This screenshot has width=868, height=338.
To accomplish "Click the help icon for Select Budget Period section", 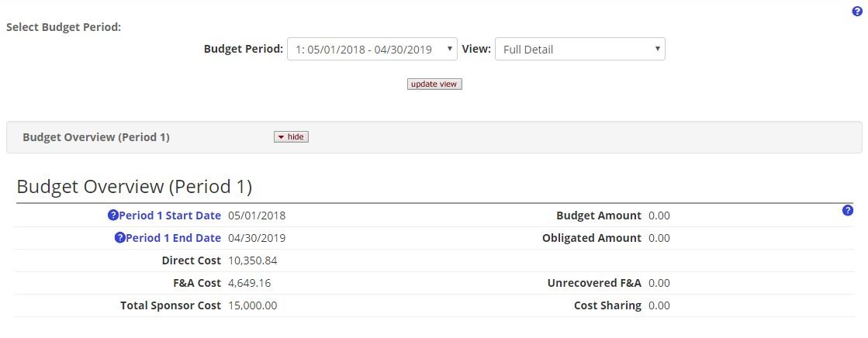I will 856,12.
